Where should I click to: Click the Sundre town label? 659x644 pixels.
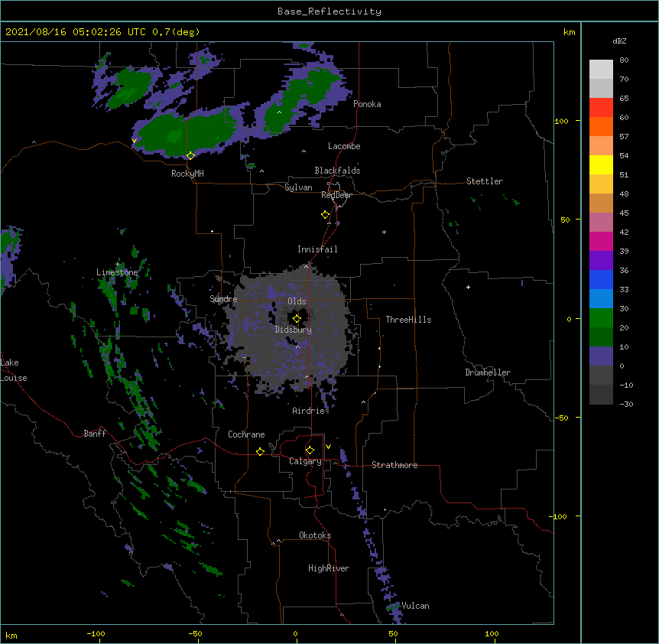click(223, 299)
